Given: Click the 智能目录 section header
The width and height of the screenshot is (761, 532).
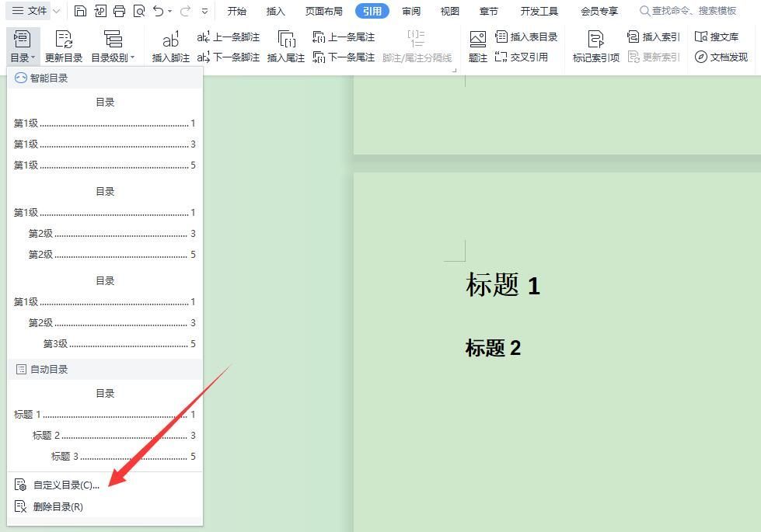Looking at the screenshot, I should tap(105, 78).
